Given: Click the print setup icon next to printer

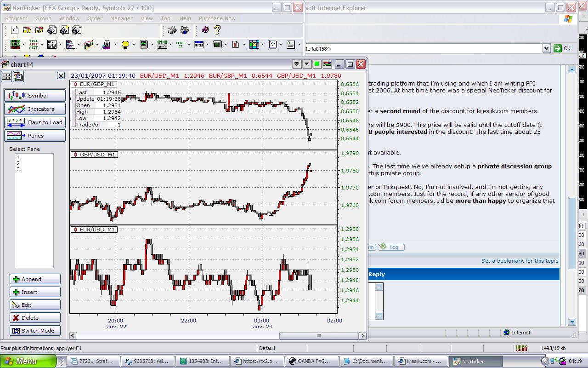Looking at the screenshot, I should 184,30.
